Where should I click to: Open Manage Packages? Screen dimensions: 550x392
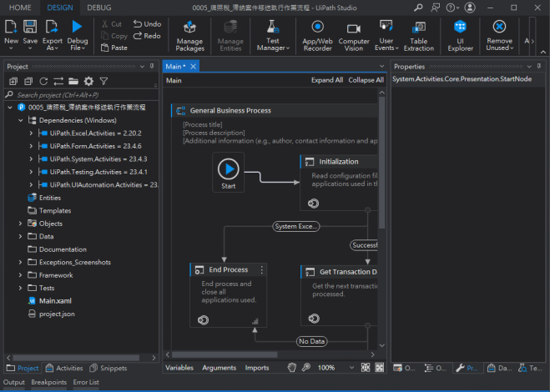pyautogui.click(x=189, y=36)
